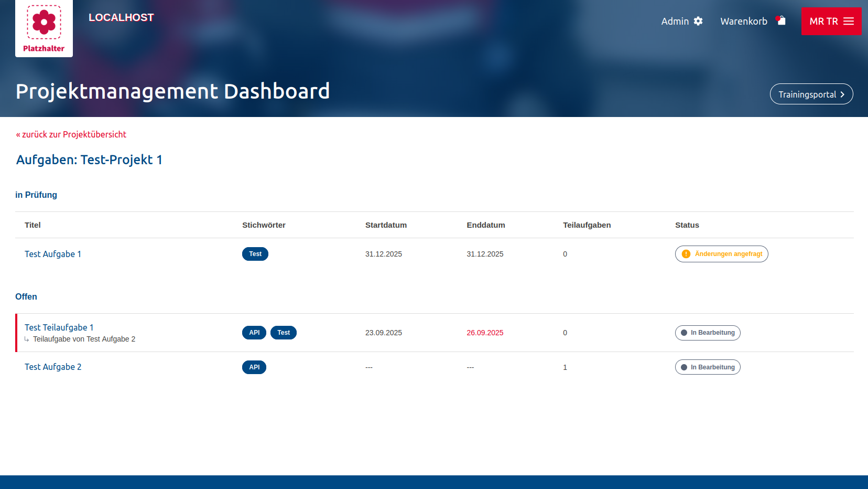Click the subtask arrow icon under Test Teilaufgabe 1
The height and width of the screenshot is (489, 868).
(x=27, y=339)
